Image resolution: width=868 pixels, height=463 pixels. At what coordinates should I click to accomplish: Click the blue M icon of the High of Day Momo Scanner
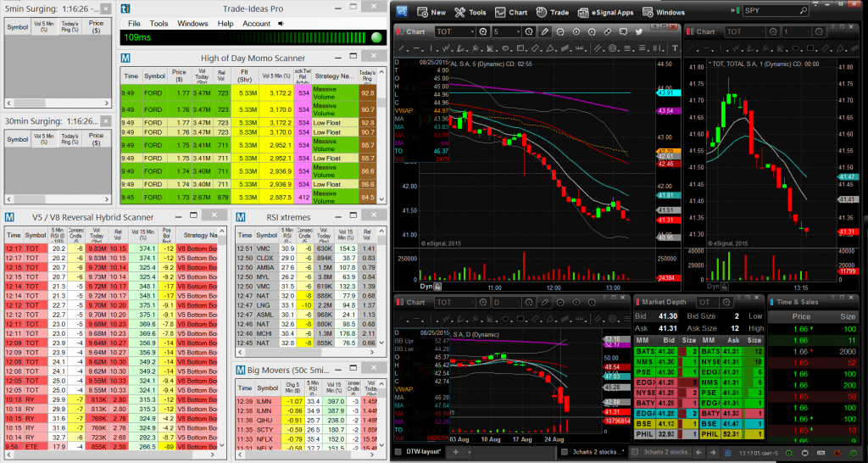click(125, 58)
